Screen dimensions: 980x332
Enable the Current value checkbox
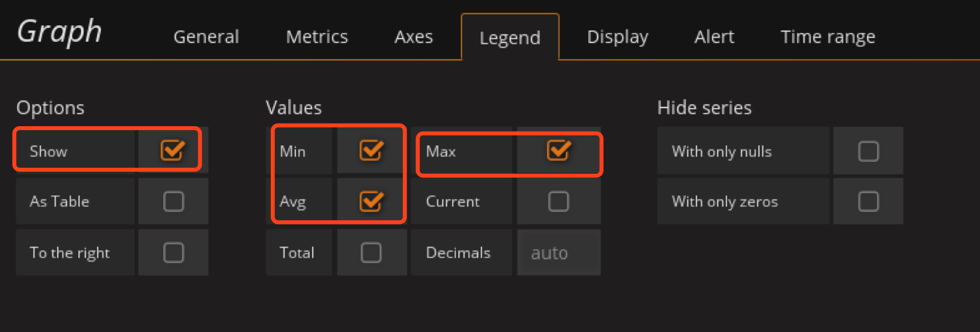(x=558, y=201)
